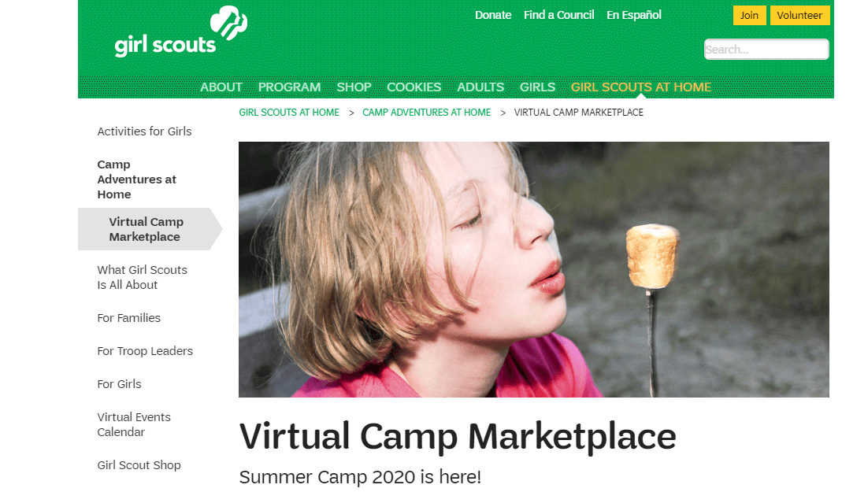Click the yellow Join button
This screenshot has width=868, height=492.
coord(749,16)
